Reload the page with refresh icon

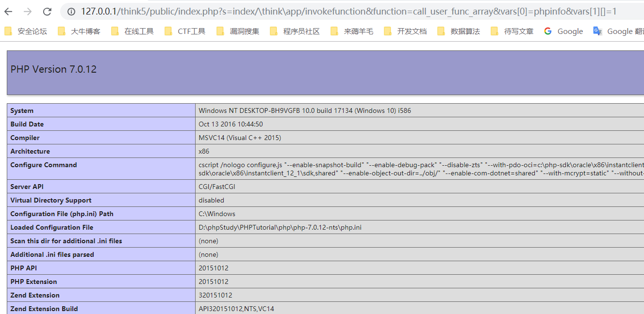[47, 12]
